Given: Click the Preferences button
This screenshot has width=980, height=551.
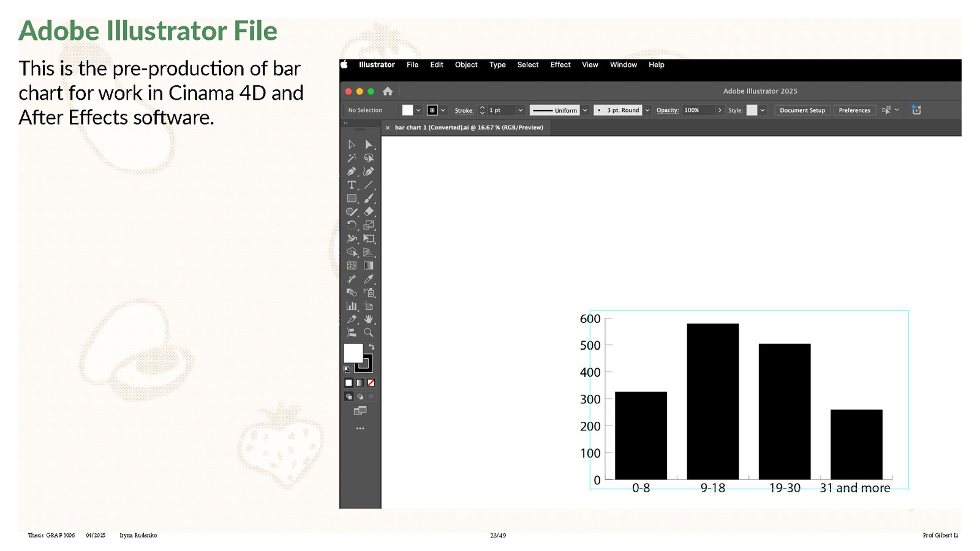Looking at the screenshot, I should [x=854, y=110].
